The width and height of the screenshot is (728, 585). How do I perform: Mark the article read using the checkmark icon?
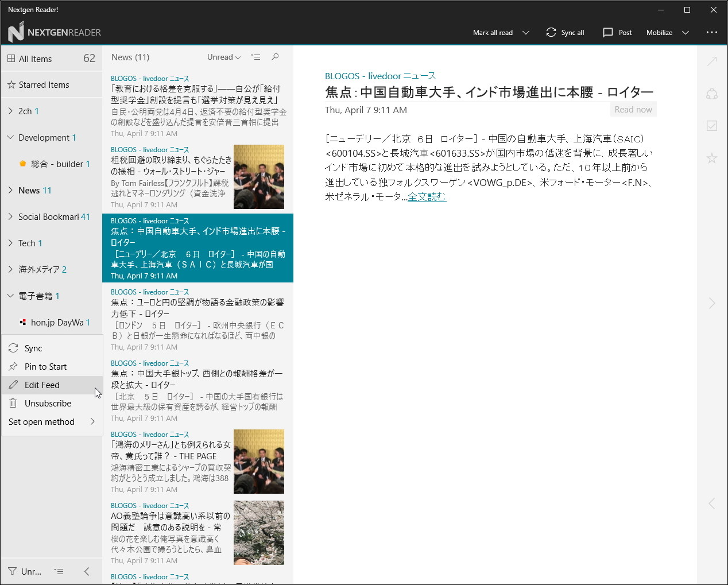pos(711,125)
